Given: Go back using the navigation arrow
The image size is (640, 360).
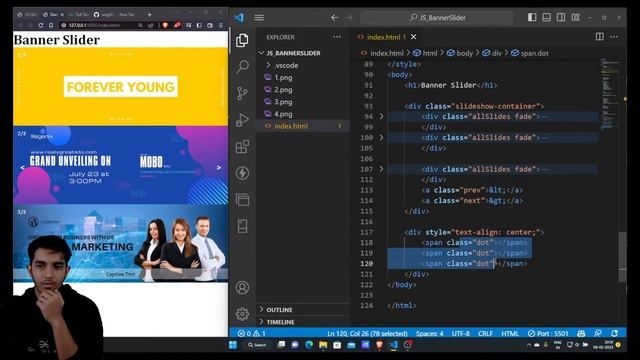Looking at the screenshot, I should 335,18.
